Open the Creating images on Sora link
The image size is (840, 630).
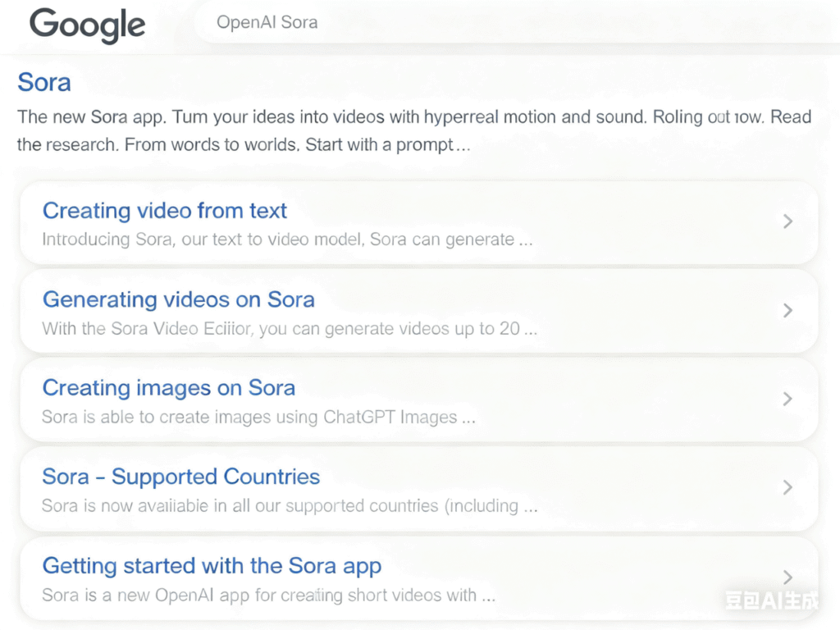[x=168, y=388]
